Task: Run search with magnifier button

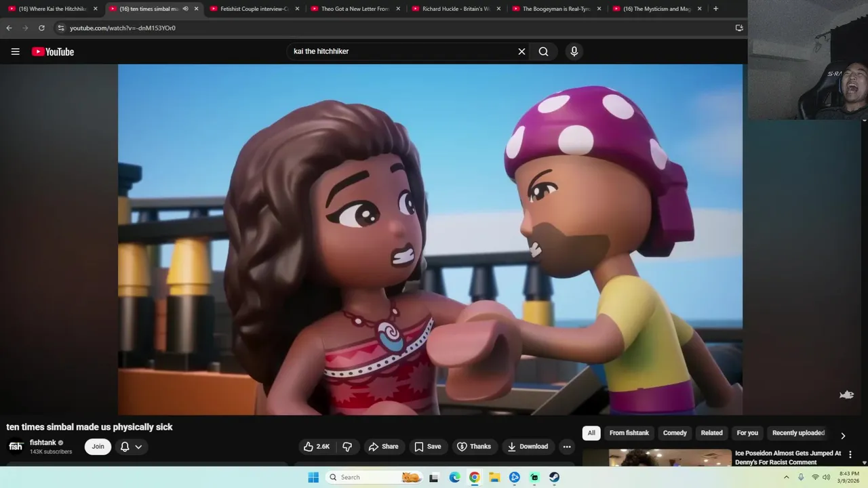Action: 543,52
